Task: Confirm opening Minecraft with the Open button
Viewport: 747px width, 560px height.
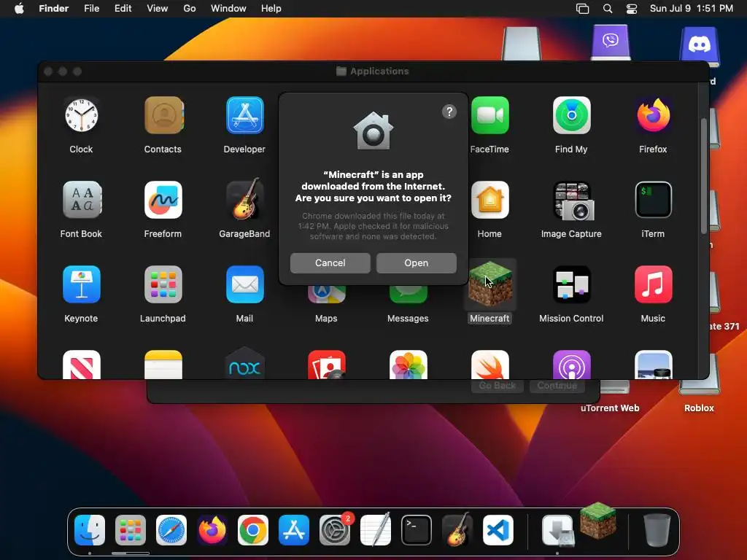Action: (x=416, y=262)
